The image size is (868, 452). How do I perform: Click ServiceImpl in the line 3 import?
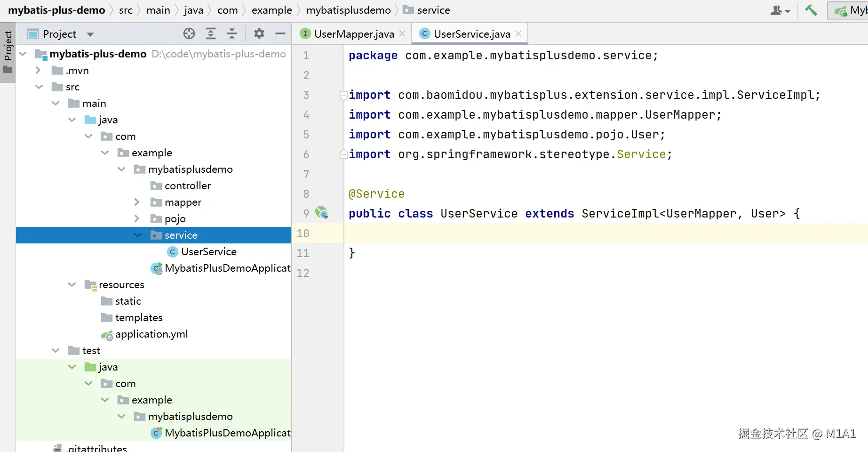pos(775,95)
